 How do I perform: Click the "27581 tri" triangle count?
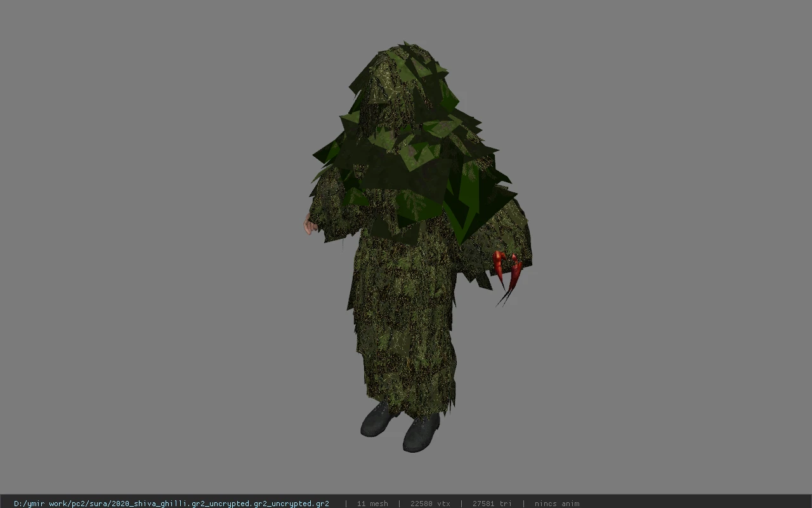[492, 503]
